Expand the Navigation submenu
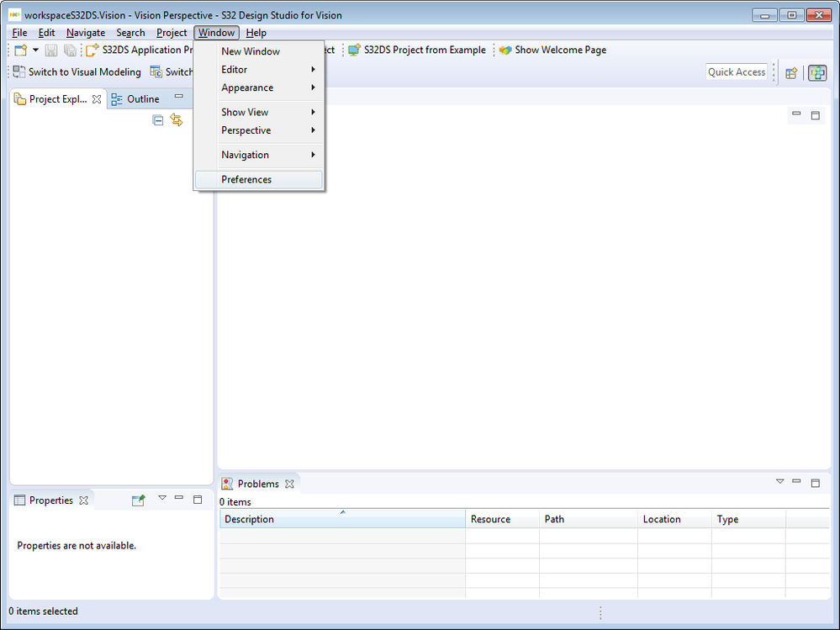 tap(259, 156)
